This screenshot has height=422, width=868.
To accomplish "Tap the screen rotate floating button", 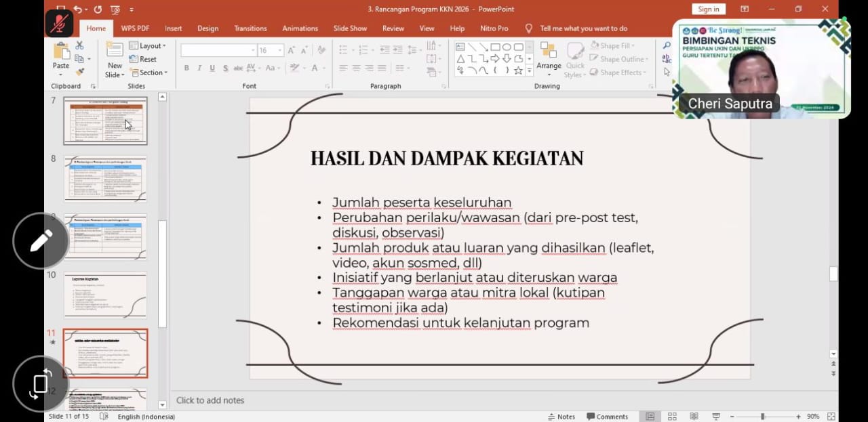I will [x=41, y=383].
